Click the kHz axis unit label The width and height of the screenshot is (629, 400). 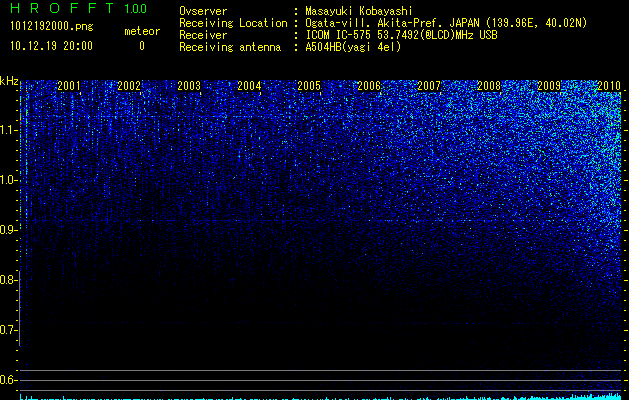pyautogui.click(x=9, y=81)
